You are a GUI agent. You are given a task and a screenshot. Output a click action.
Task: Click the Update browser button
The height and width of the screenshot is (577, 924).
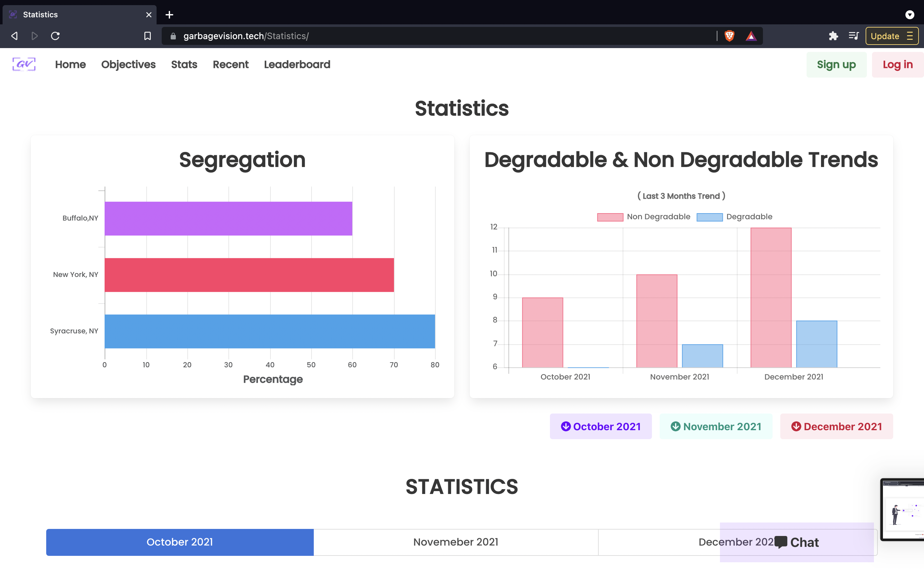891,36
